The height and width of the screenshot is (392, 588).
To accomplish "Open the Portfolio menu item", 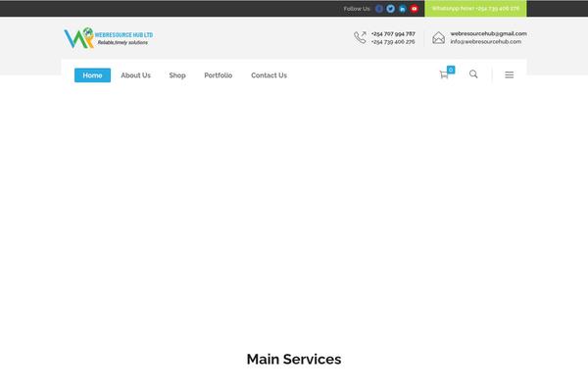I will tap(218, 75).
